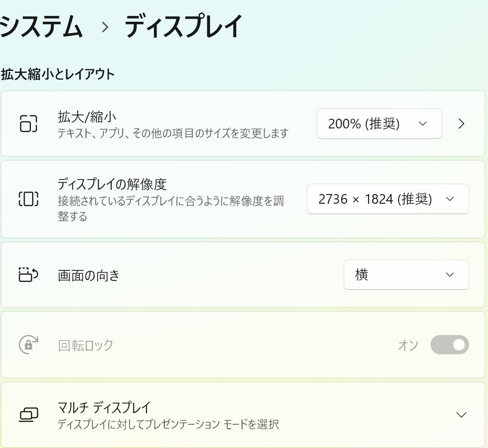Toggle the 回転ロック switch
Viewport: 488px width, 448px height.
pyautogui.click(x=449, y=345)
